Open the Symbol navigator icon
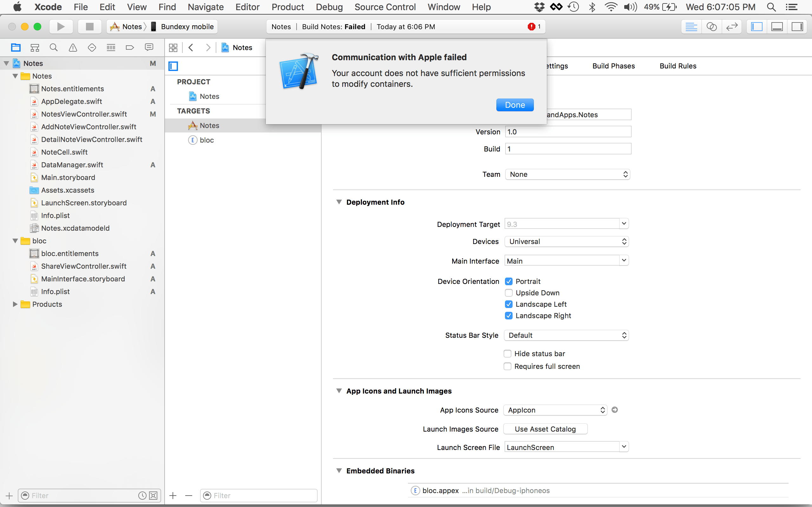The width and height of the screenshot is (812, 507). (x=35, y=47)
